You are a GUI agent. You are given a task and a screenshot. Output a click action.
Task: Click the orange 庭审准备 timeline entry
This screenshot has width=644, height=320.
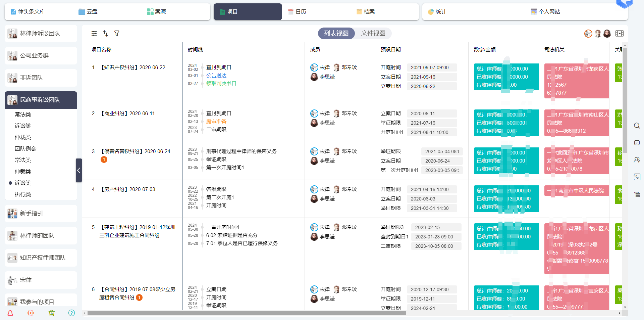(x=216, y=122)
